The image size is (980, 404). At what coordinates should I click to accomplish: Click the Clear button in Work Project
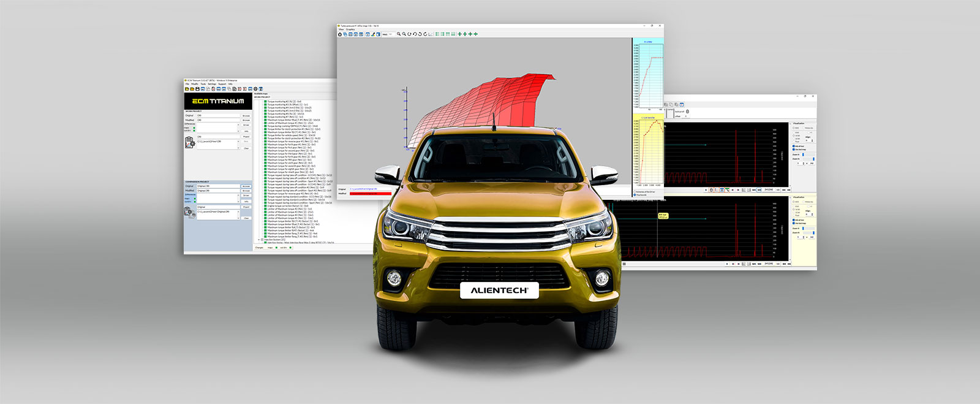click(x=246, y=148)
